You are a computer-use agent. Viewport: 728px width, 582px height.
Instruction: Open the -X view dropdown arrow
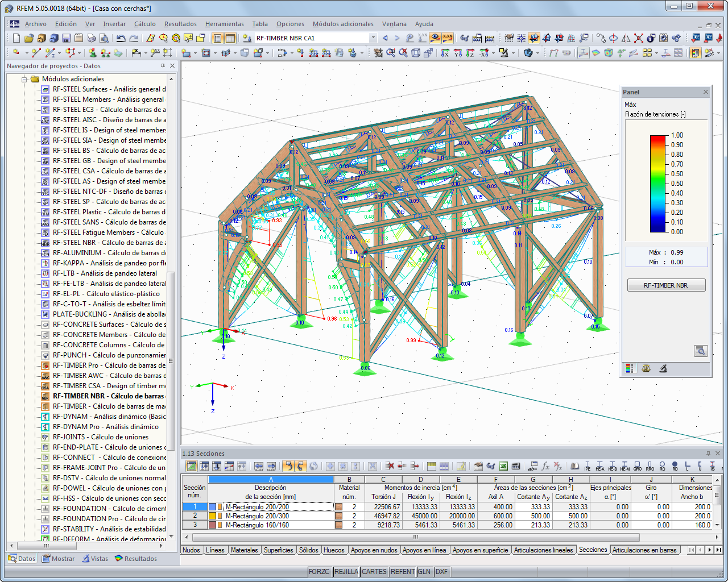[493, 53]
